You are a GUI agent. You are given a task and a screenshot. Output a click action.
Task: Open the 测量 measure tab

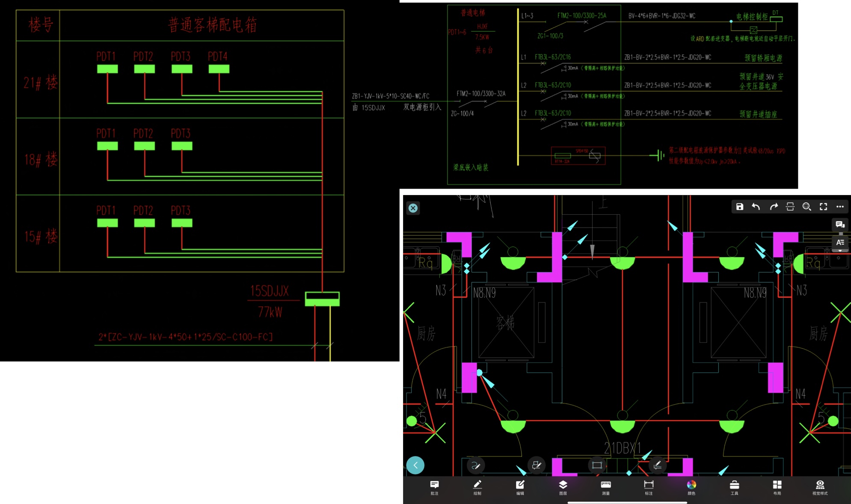coord(606,487)
